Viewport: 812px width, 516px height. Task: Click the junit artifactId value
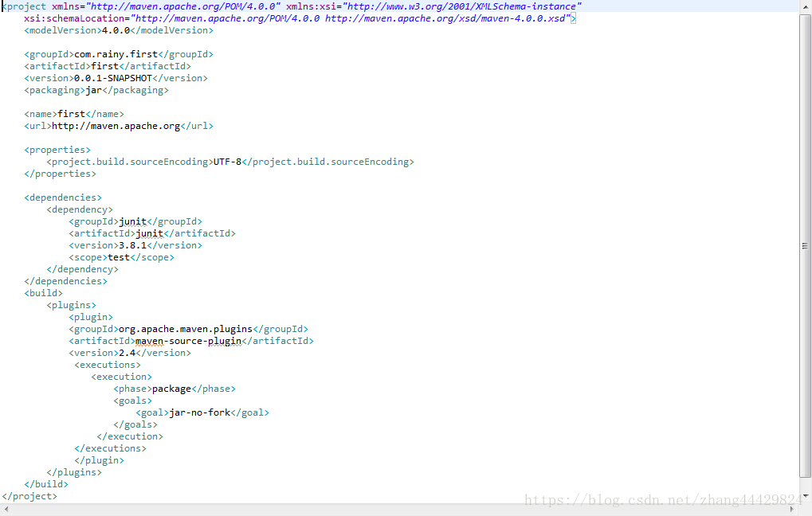149,233
